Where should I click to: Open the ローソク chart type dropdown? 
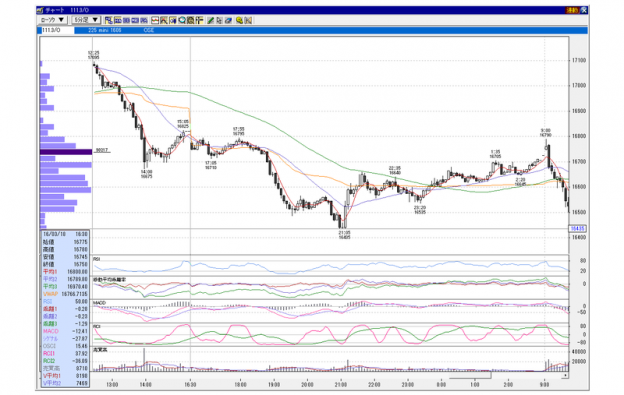tap(52, 20)
